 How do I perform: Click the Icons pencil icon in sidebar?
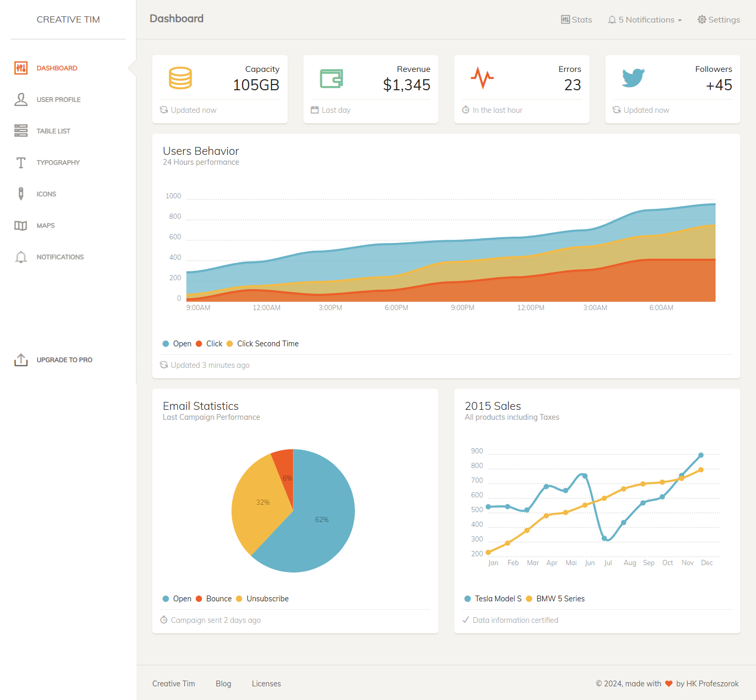[21, 194]
